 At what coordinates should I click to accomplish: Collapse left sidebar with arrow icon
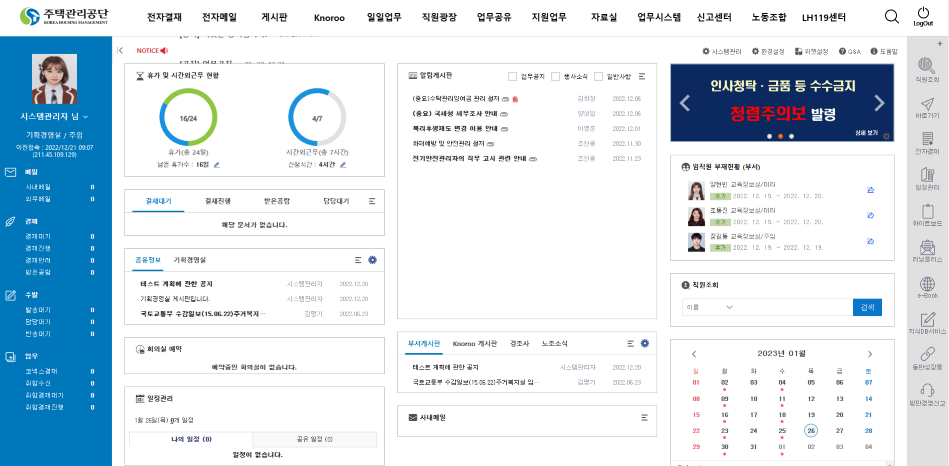(121, 50)
